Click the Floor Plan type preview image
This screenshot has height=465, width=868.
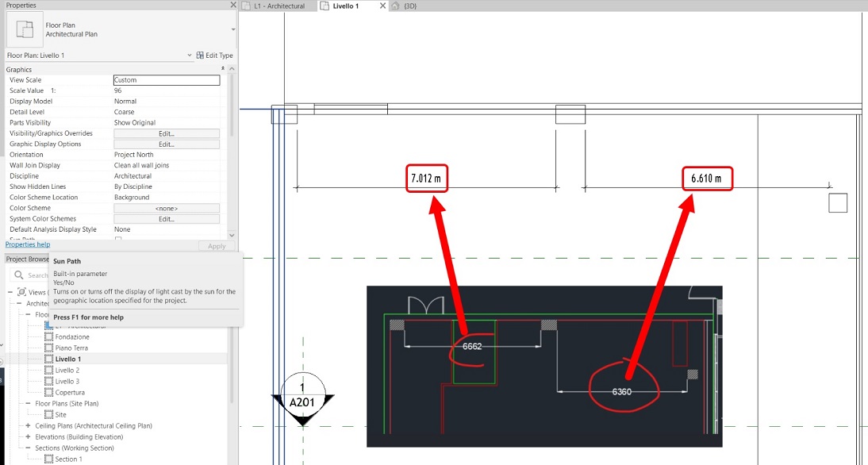coord(25,29)
